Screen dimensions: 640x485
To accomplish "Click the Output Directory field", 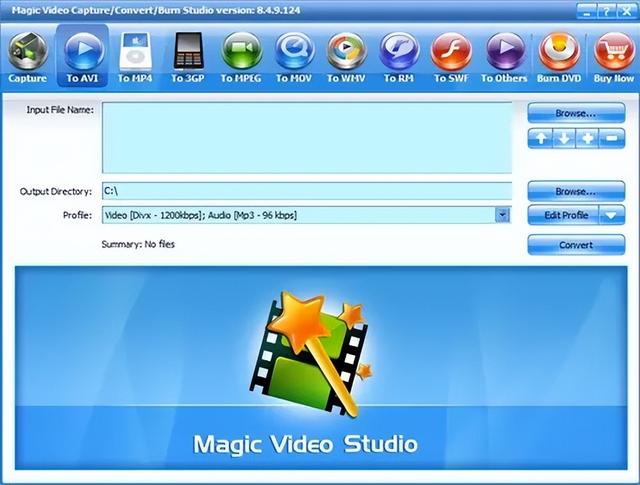I will pos(307,191).
